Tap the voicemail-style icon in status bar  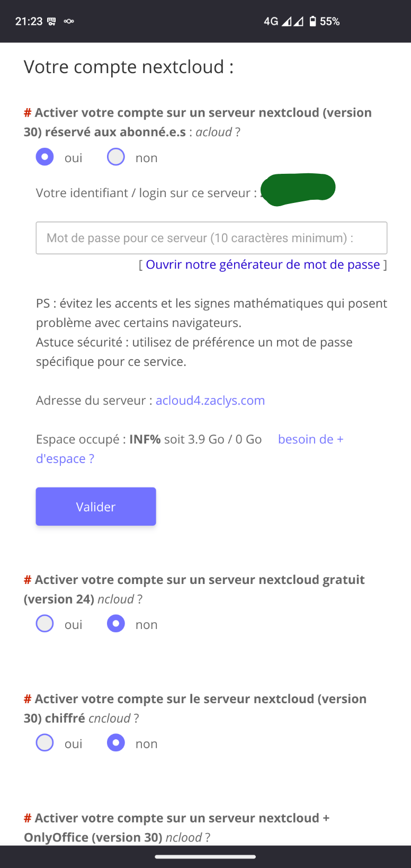(x=69, y=21)
